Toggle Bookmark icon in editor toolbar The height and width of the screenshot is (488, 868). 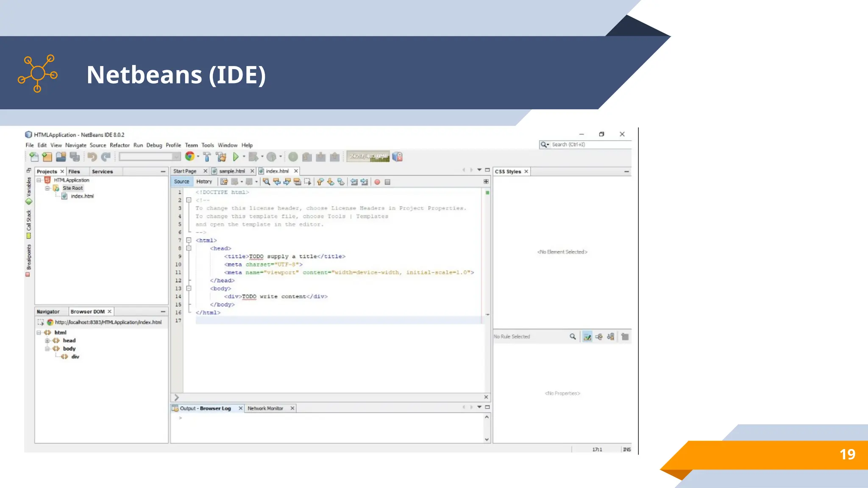pyautogui.click(x=341, y=182)
